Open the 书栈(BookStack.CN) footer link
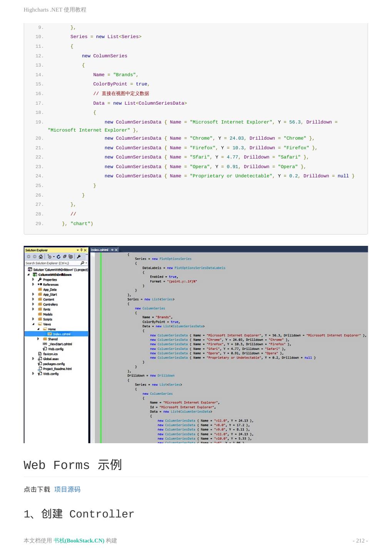Image resolution: width=392 pixels, height=554 pixels. point(79,541)
